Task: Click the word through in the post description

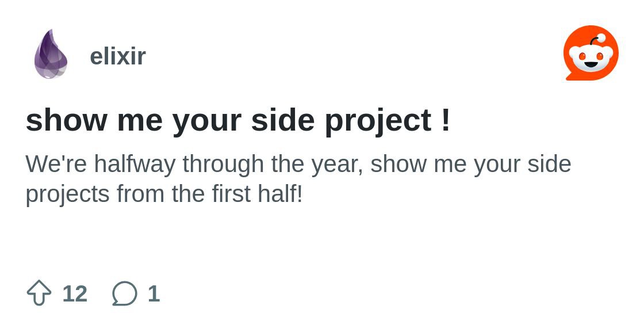Action: (x=224, y=165)
